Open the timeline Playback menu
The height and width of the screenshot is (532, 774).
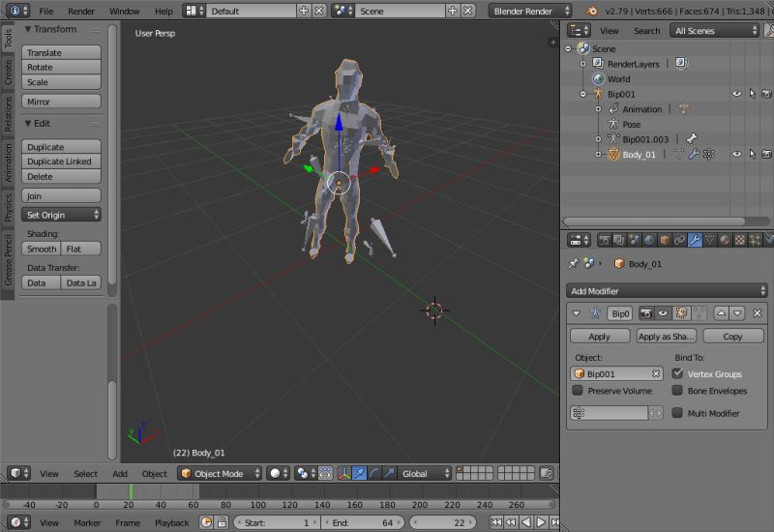[172, 522]
